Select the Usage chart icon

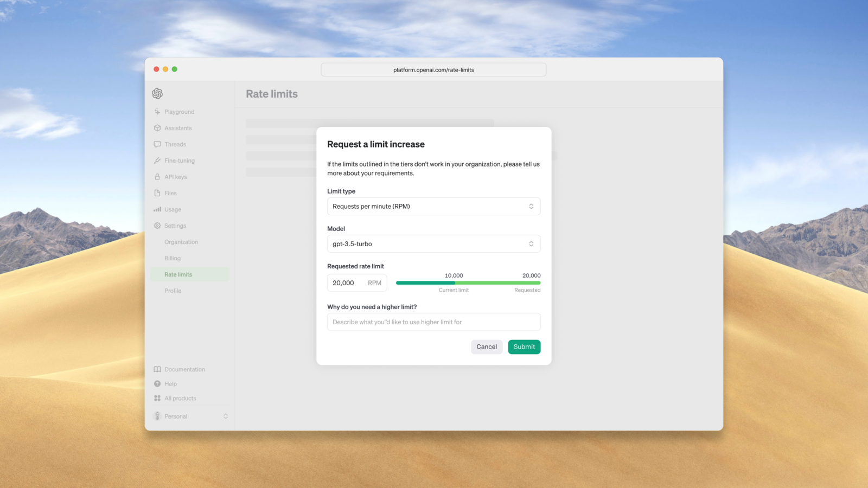(x=157, y=209)
